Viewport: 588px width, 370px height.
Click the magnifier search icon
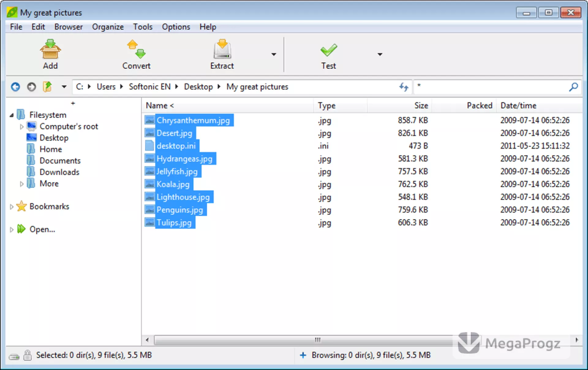(573, 87)
